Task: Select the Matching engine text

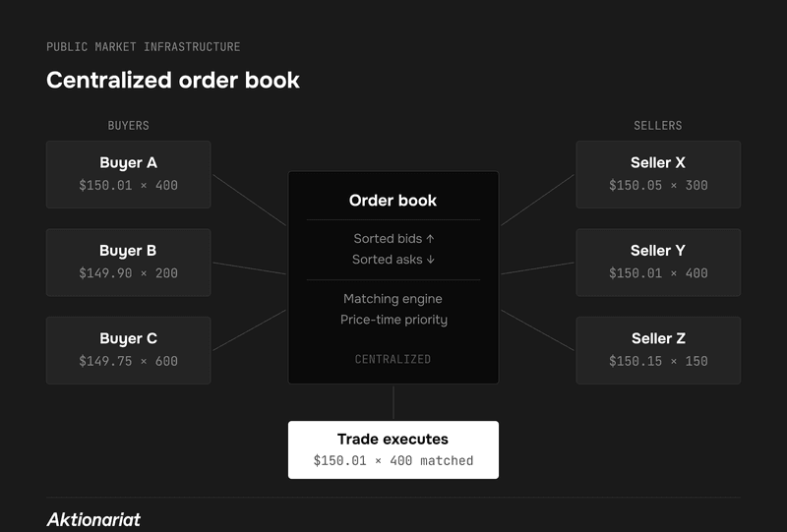Action: 393,299
